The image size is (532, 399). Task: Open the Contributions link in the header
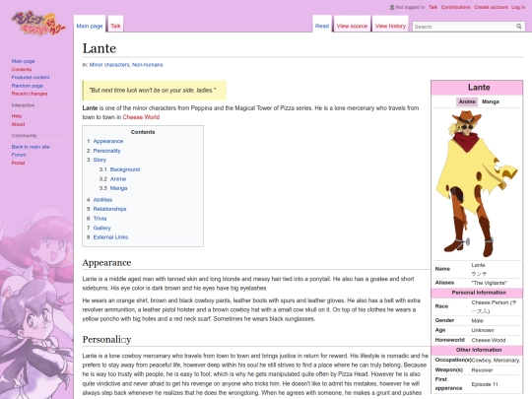click(456, 7)
